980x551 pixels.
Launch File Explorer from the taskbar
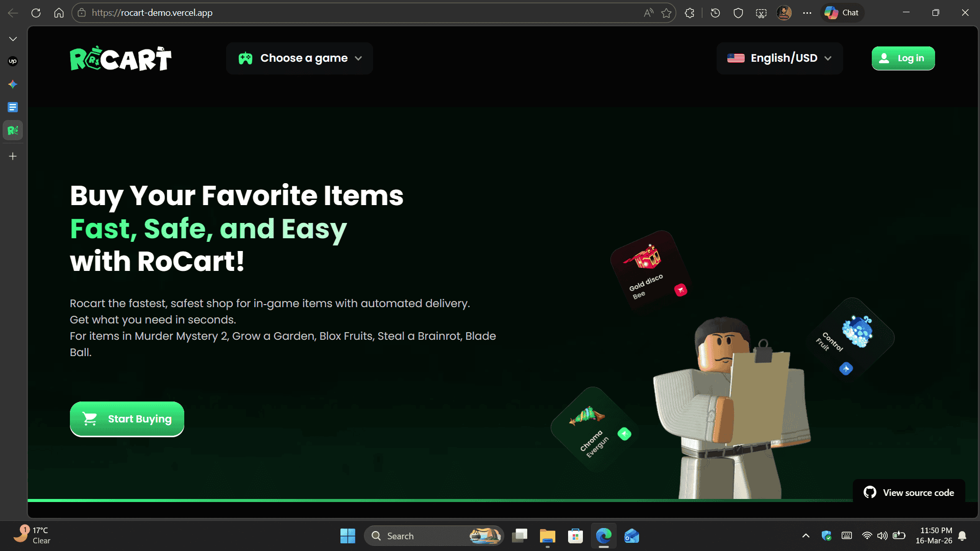548,536
